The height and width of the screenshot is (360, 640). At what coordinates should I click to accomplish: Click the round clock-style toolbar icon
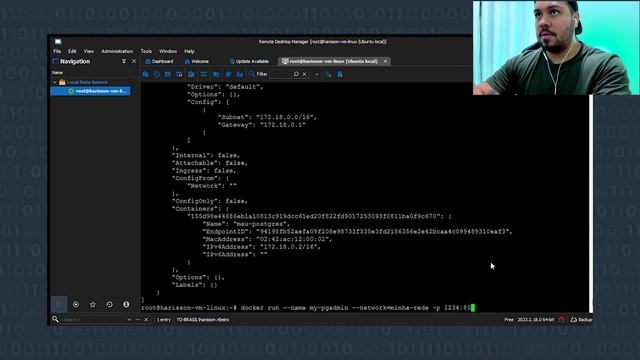point(157,74)
